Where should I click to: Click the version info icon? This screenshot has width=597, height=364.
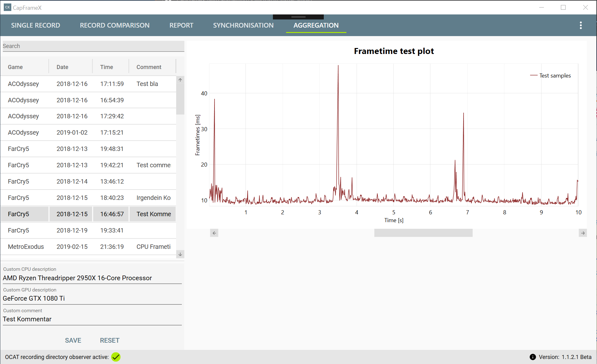tap(533, 357)
